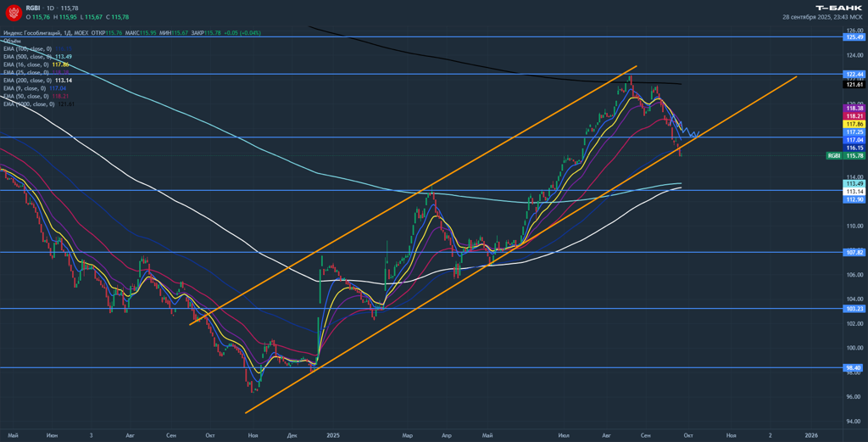The width and height of the screenshot is (868, 442).
Task: Change the 1D timeframe in header
Action: tap(50, 8)
